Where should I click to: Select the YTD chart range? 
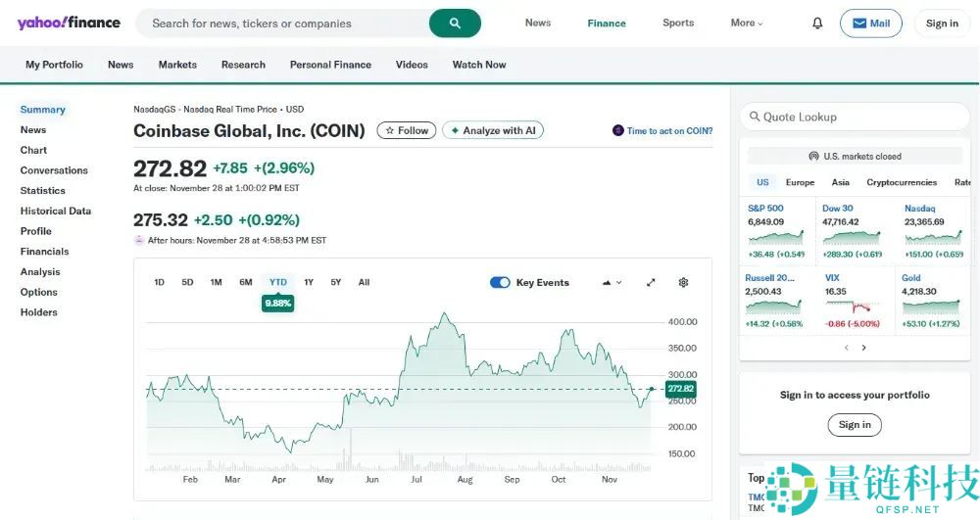[278, 282]
